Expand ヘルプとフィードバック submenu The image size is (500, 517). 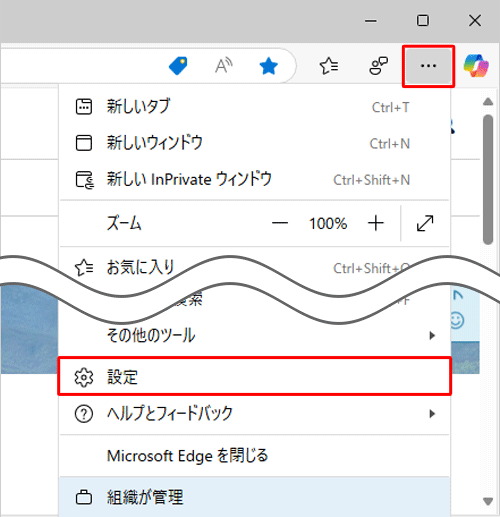[x=255, y=414]
